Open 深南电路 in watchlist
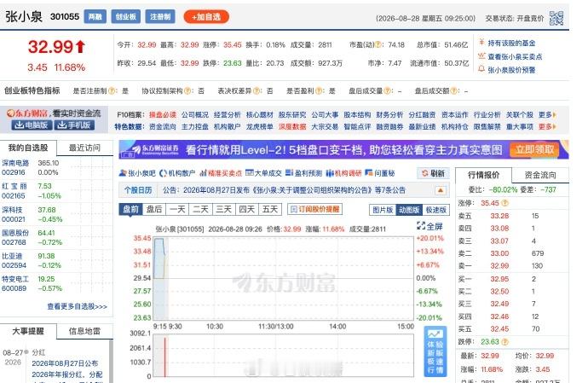The image size is (588, 383). coord(15,163)
